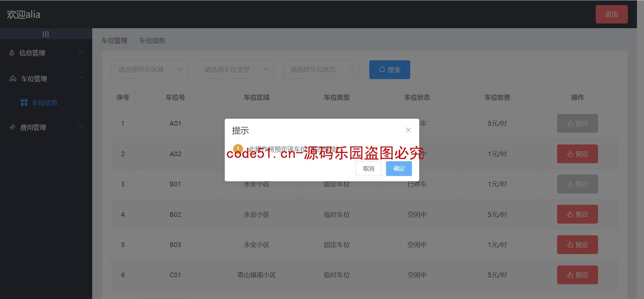Click the 车位号 column header
This screenshot has width=644, height=299.
tap(175, 98)
